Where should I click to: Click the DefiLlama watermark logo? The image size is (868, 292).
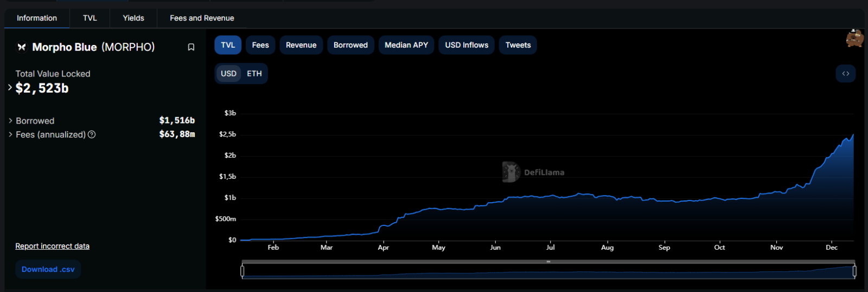pyautogui.click(x=510, y=172)
